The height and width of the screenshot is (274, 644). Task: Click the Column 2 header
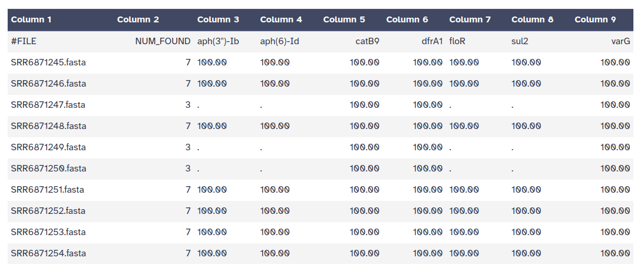[138, 19]
